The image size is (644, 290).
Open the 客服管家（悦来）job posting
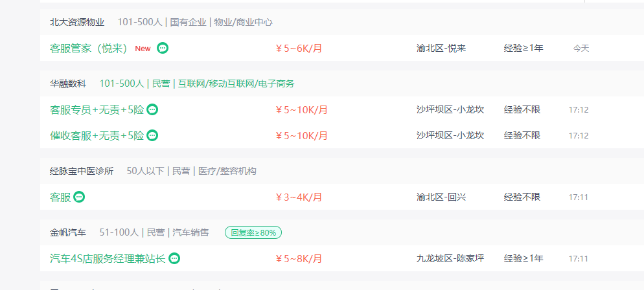point(89,49)
